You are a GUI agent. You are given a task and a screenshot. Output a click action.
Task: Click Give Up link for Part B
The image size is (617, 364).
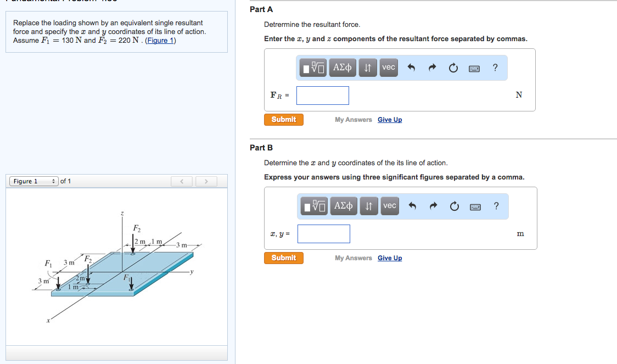(390, 258)
